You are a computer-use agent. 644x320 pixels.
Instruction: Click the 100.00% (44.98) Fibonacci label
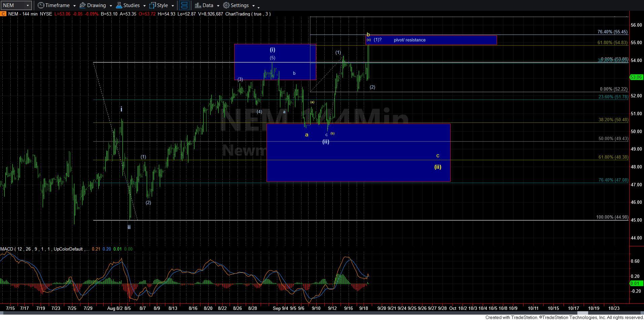pyautogui.click(x=612, y=217)
